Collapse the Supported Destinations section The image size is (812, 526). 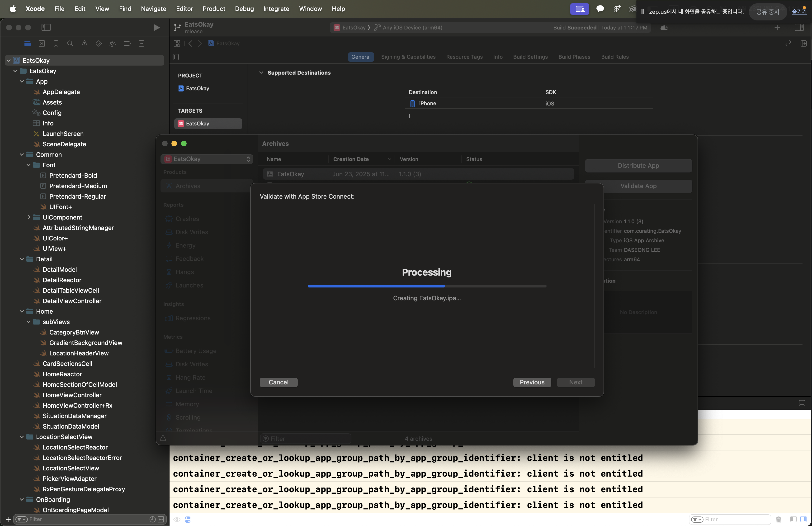(261, 73)
